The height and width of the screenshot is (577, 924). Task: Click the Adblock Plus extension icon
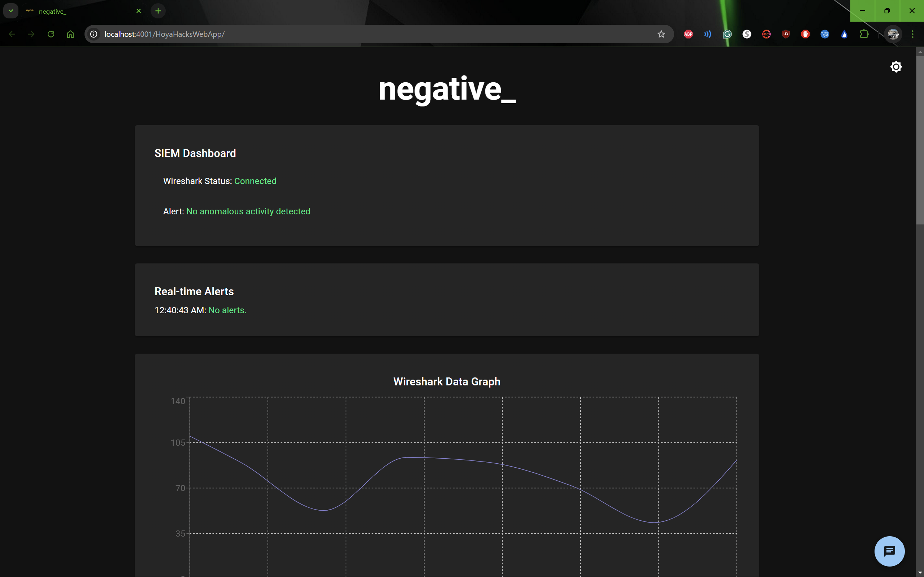tap(688, 34)
